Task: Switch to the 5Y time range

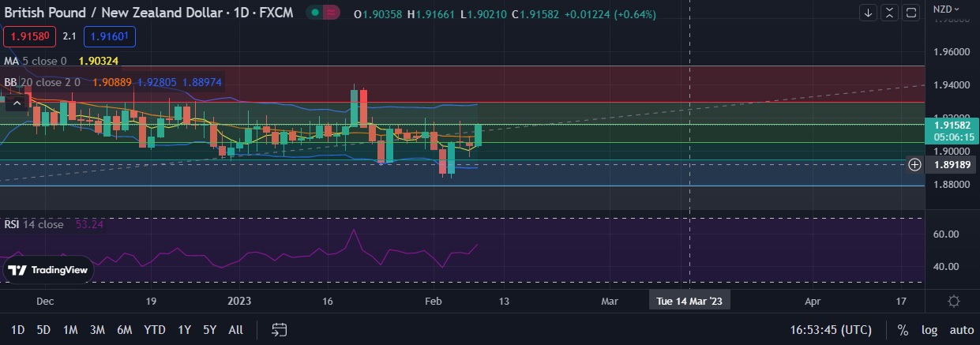Action: [209, 329]
